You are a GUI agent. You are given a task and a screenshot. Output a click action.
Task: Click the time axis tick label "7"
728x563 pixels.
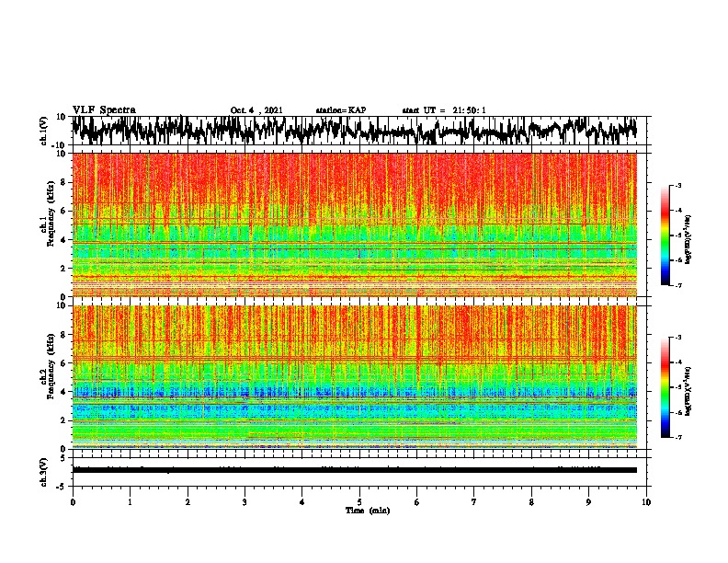pos(474,502)
